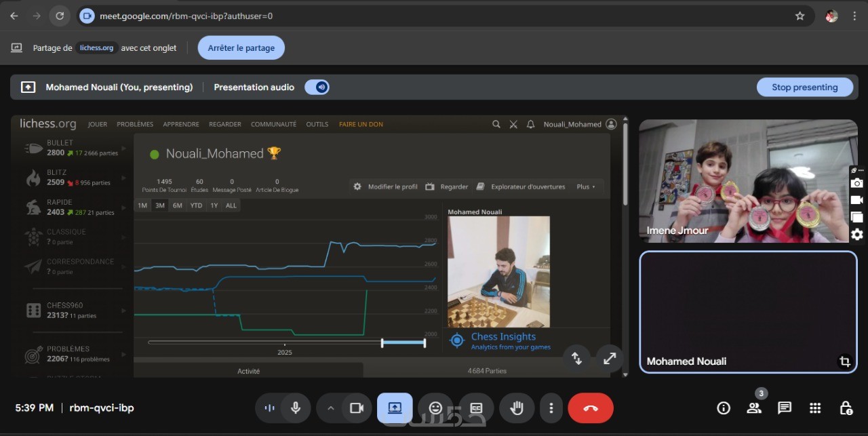This screenshot has height=436, width=868.
Task: Switch to Activité tab
Action: coord(248,371)
